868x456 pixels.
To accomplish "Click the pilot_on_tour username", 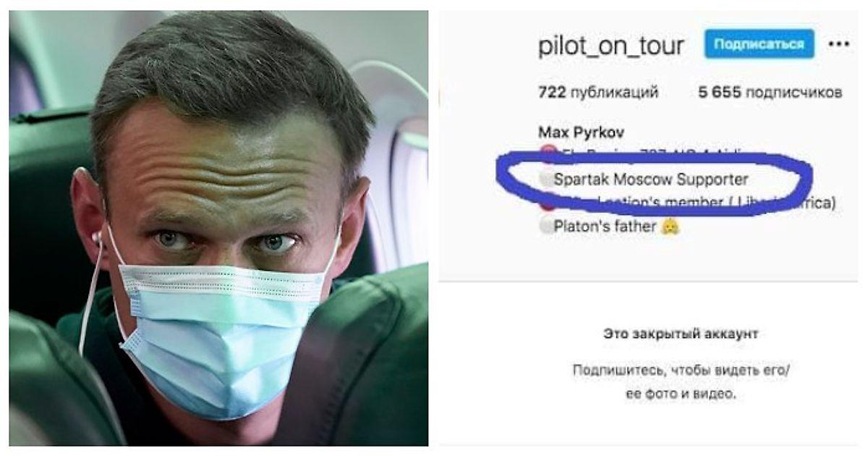I will click(x=611, y=46).
